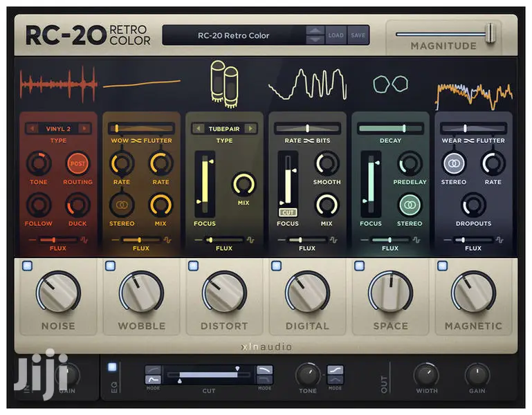Toggle the SPACE module power button
This screenshot has height=415, width=532.
coord(360,266)
